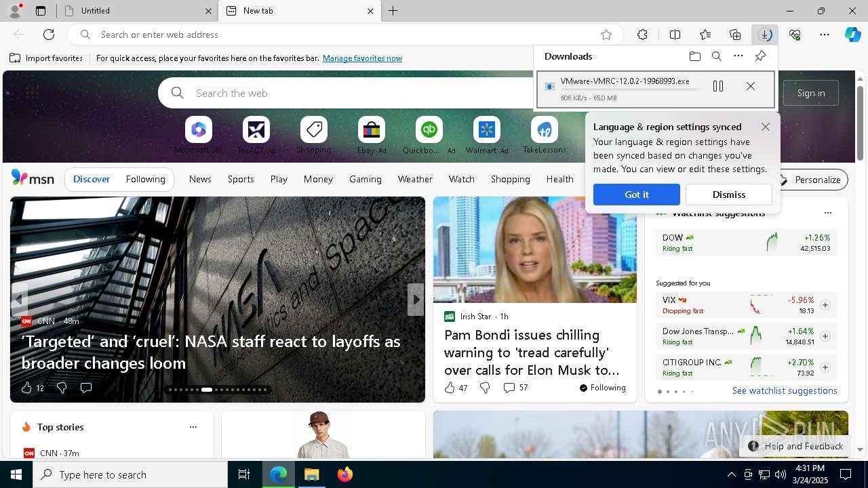Viewport: 868px width, 488px height.
Task: Open the TaxACT ad shortcut tile
Action: tap(256, 135)
